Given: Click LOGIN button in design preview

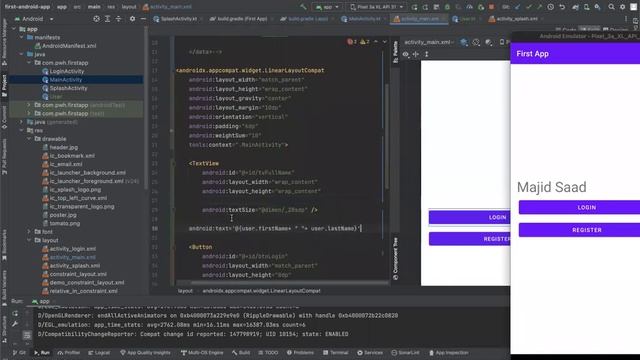Looking at the screenshot, I should click(x=469, y=217).
